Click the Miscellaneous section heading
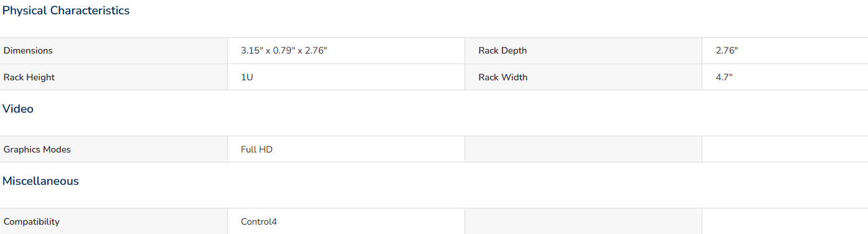This screenshot has height=234, width=868. (x=40, y=181)
